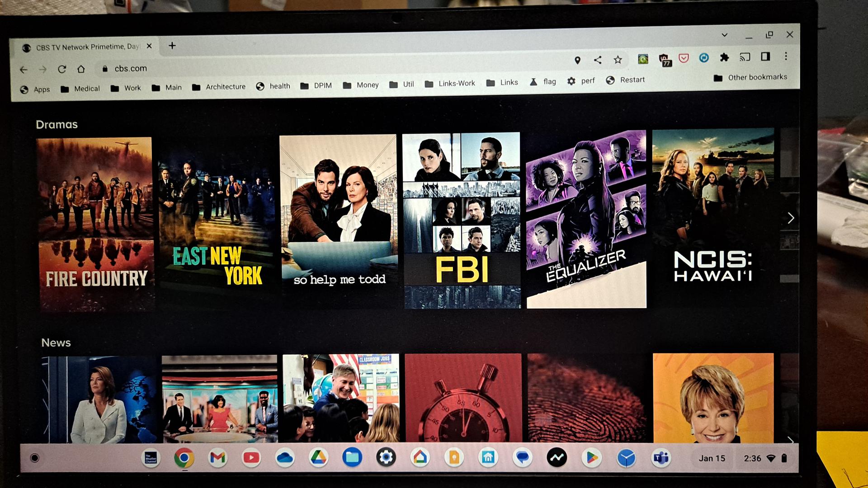Share the page via the share icon

point(598,59)
